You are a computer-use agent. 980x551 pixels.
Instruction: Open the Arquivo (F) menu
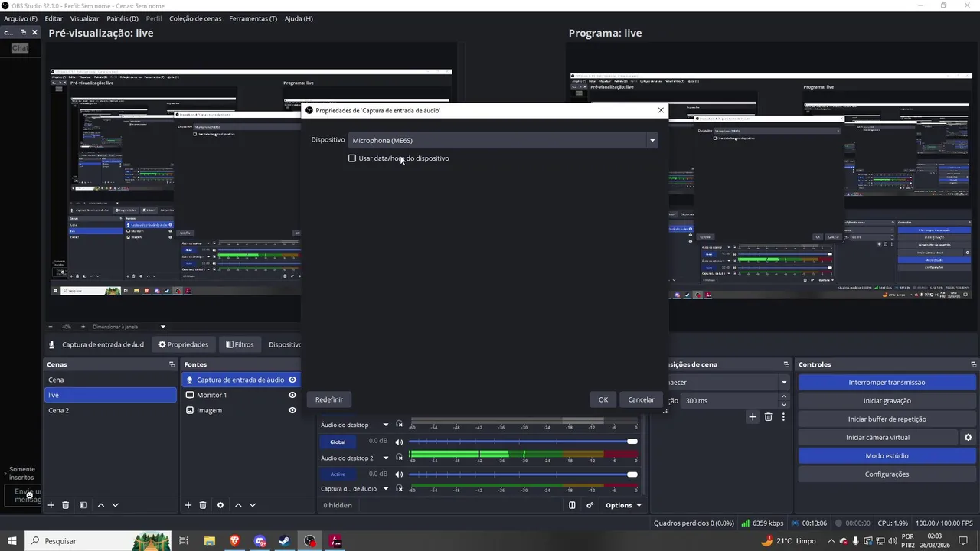coord(21,18)
